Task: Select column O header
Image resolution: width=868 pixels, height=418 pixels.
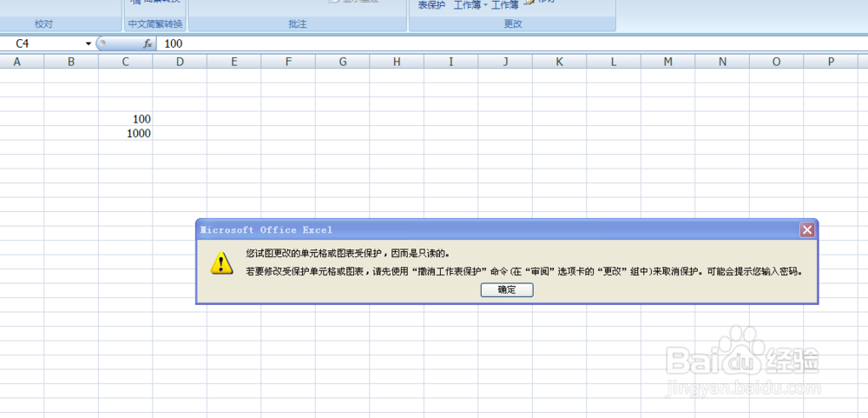Action: pyautogui.click(x=777, y=62)
